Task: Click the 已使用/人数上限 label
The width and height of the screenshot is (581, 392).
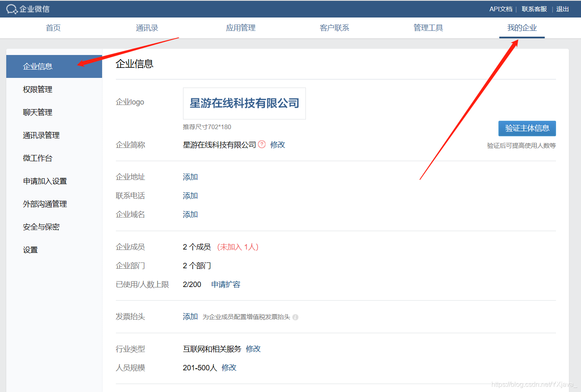Action: (143, 285)
